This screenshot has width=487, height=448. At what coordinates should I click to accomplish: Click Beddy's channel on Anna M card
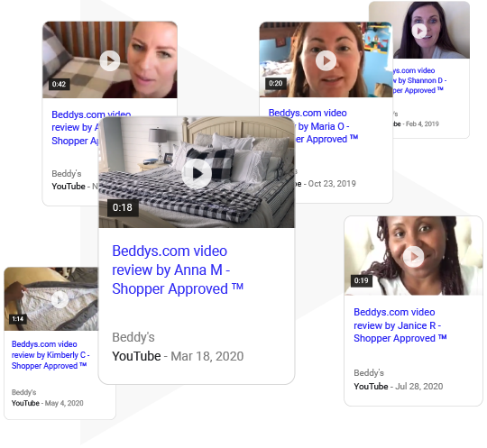pos(133,337)
